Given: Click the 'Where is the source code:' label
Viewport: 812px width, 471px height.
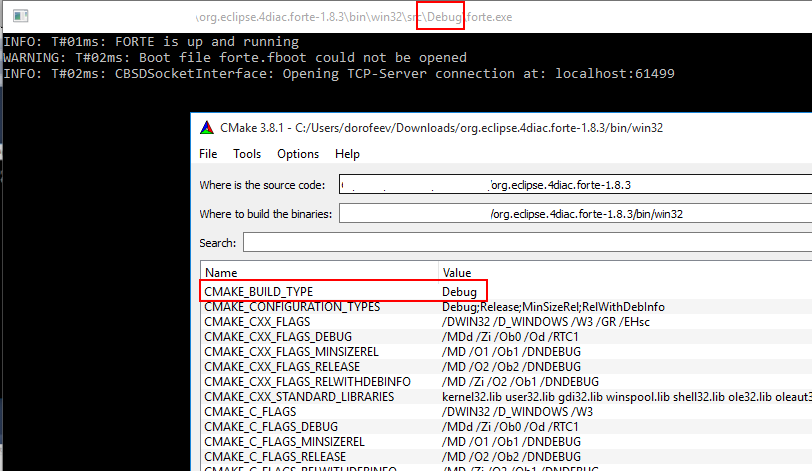Looking at the screenshot, I should pos(262,185).
